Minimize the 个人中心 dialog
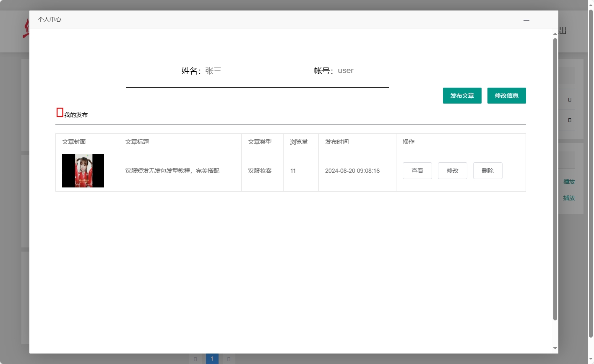The width and height of the screenshot is (594, 364). (526, 20)
